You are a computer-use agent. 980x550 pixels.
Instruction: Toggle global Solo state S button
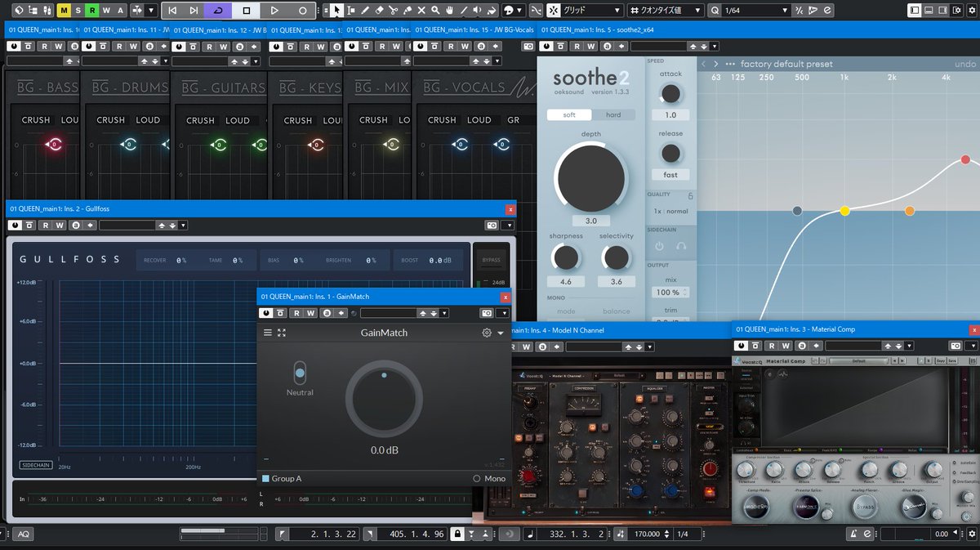[78, 11]
